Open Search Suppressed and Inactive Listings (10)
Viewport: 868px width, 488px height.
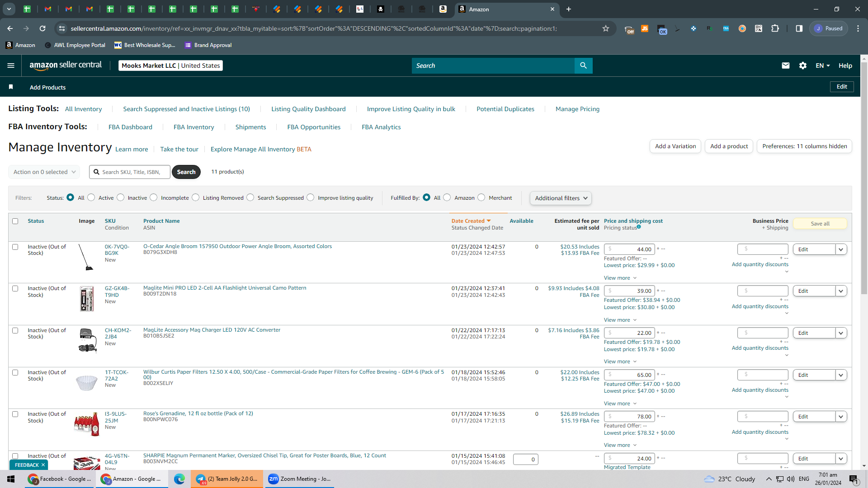coord(187,109)
